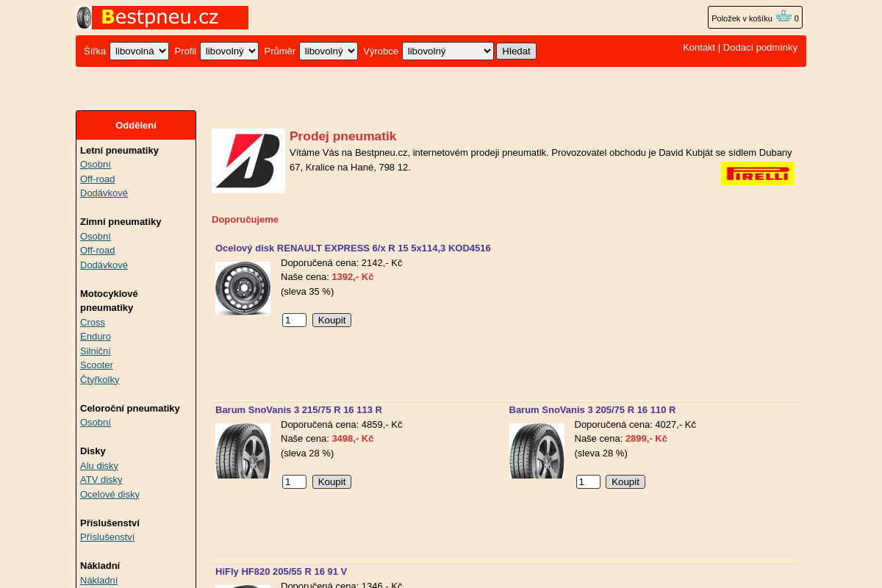Open the shopping cart basket icon
The height and width of the screenshot is (588, 882).
pyautogui.click(x=784, y=17)
